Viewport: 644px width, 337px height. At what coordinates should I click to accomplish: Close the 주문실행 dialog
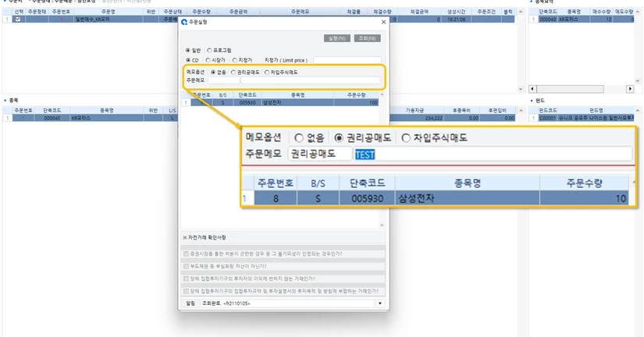(x=383, y=22)
